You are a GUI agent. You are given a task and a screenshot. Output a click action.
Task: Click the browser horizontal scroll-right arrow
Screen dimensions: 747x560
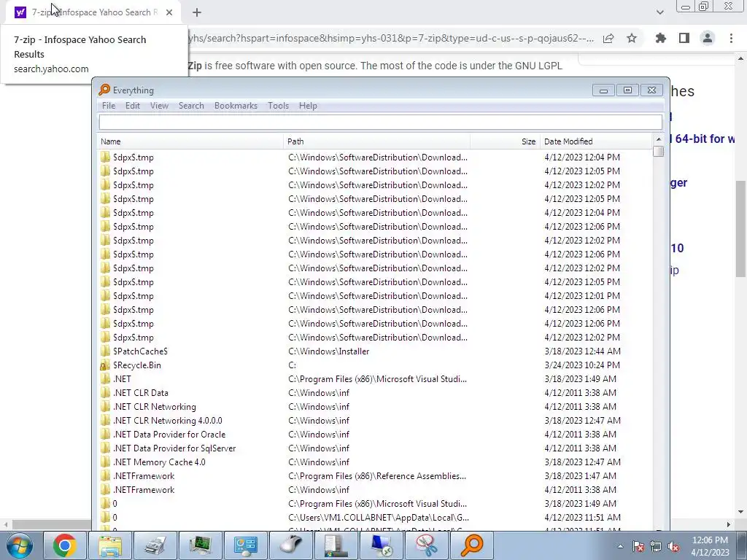[728, 524]
